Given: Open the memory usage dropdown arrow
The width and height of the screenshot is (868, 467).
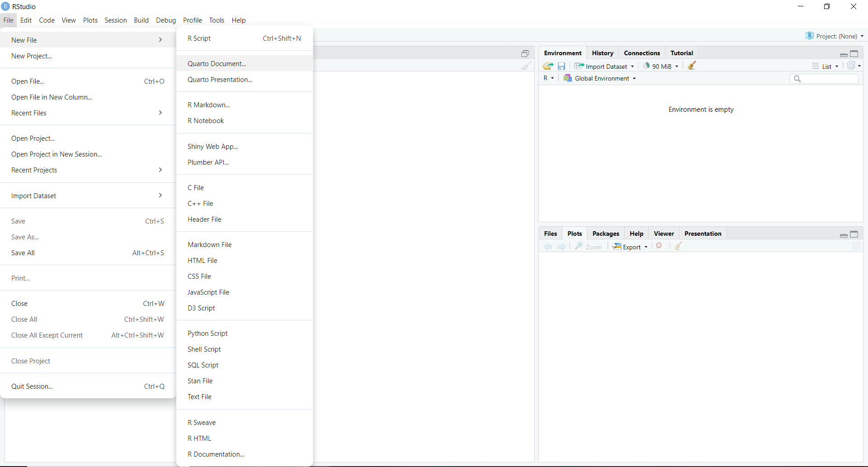Looking at the screenshot, I should pyautogui.click(x=677, y=67).
